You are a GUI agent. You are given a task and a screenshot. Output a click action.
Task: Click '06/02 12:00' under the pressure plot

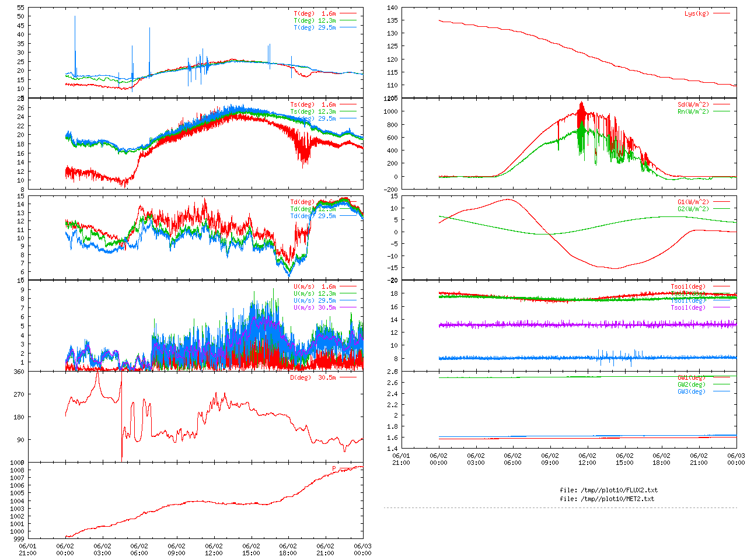(214, 550)
